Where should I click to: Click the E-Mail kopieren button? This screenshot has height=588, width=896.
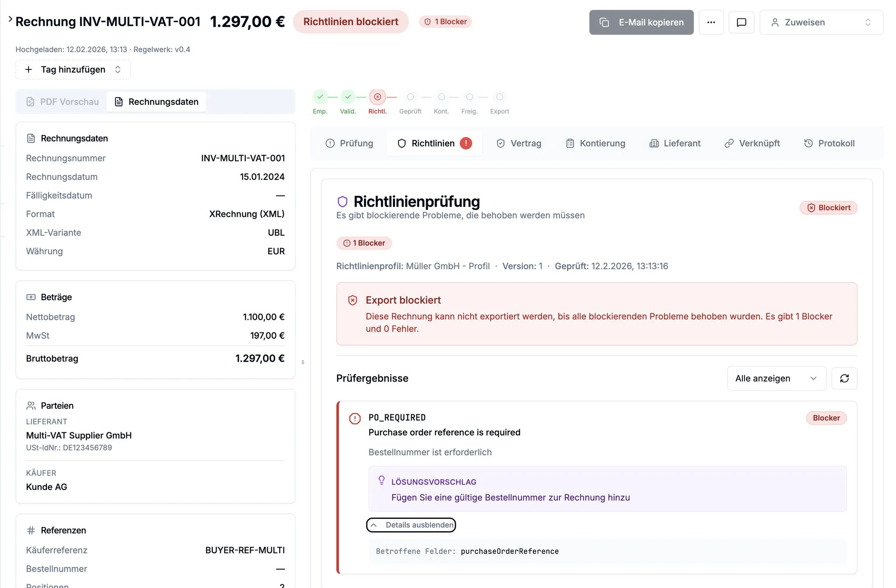[641, 22]
